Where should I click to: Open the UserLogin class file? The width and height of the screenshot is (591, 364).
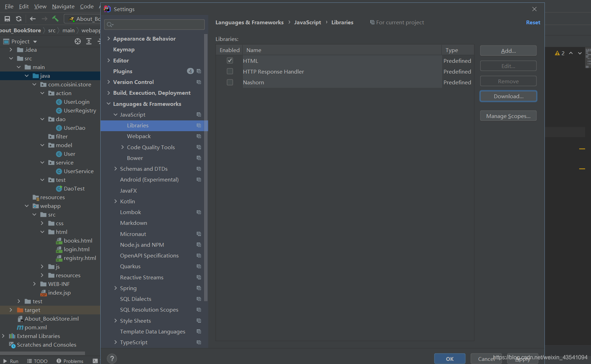[x=77, y=102]
